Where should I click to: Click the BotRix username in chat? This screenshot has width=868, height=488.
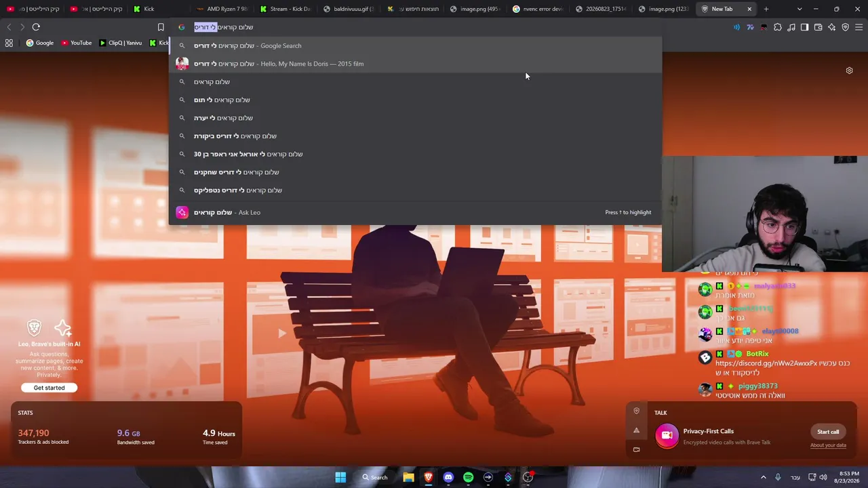(757, 354)
